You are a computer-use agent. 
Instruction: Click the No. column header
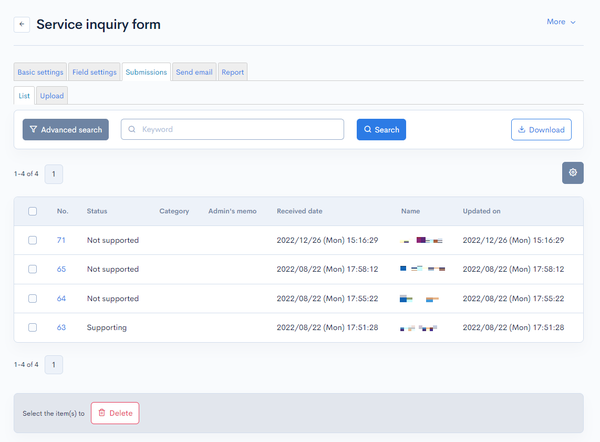click(x=62, y=211)
